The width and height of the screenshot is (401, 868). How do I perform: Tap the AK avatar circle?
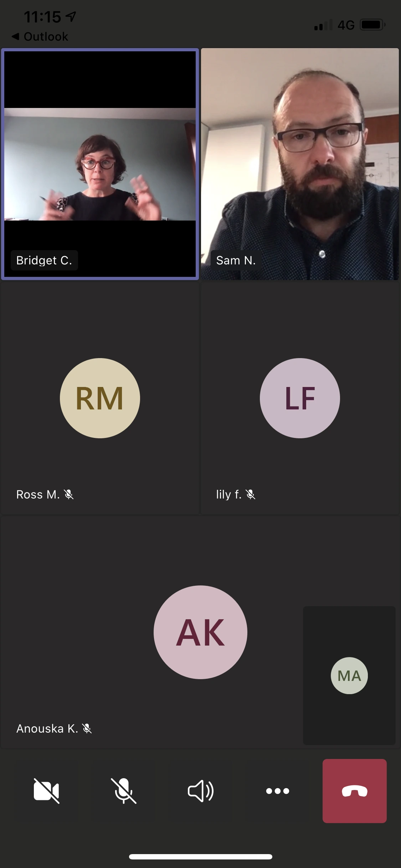coord(200,632)
